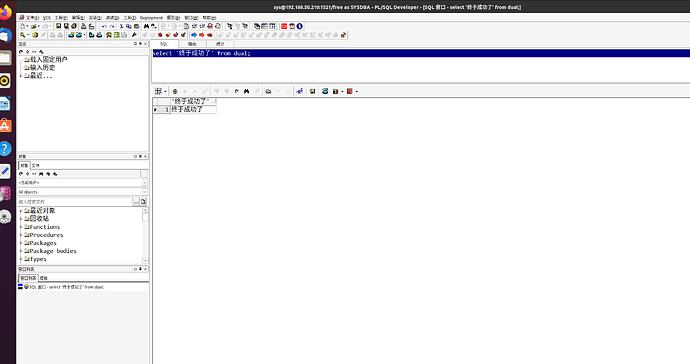Select the 最近对象 folder in object browser
This screenshot has width=690, height=364.
[x=42, y=211]
